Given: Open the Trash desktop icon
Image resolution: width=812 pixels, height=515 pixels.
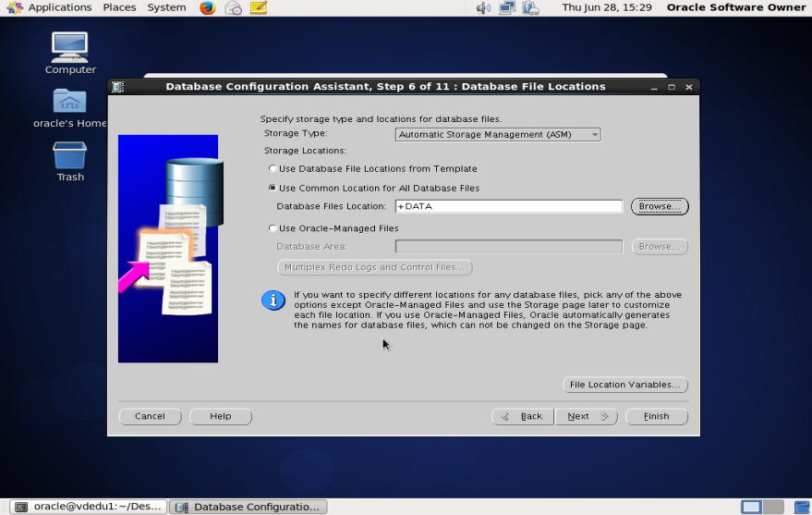Looking at the screenshot, I should coord(70,162).
